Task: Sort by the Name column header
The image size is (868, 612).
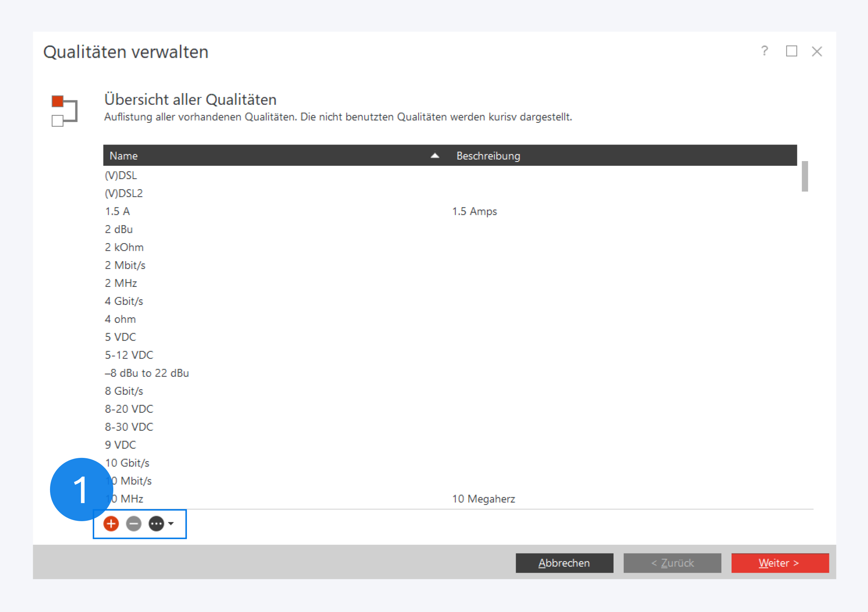Action: pos(124,156)
